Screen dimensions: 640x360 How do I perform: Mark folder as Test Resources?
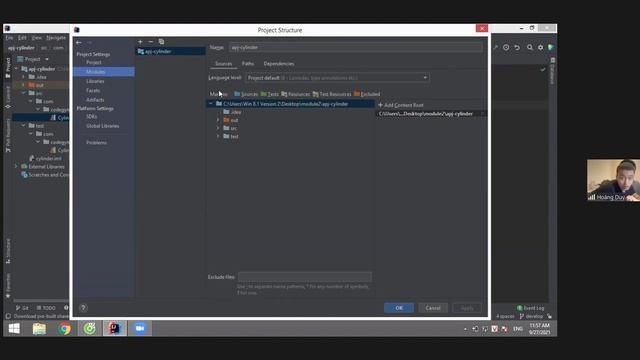[332, 94]
